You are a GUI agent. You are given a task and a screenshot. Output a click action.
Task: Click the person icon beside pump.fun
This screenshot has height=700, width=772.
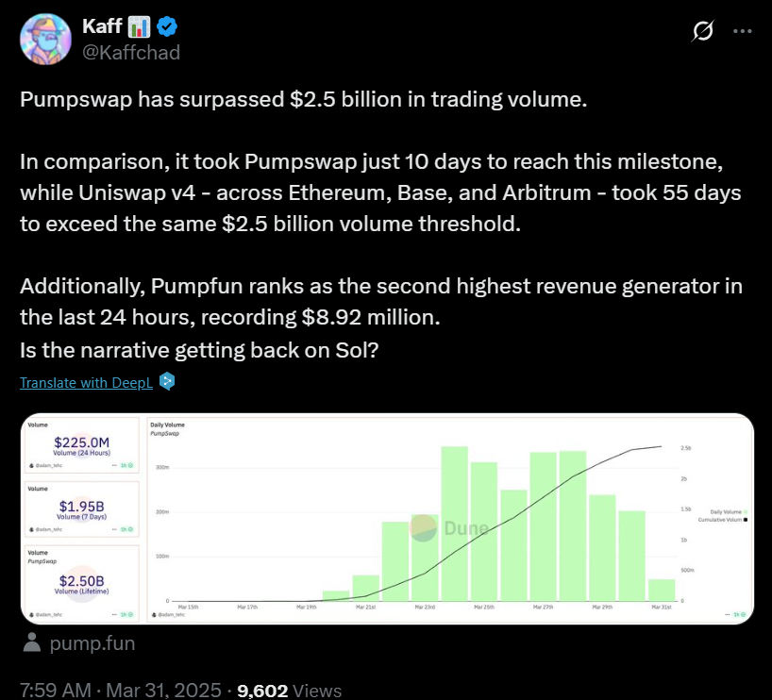tap(32, 642)
